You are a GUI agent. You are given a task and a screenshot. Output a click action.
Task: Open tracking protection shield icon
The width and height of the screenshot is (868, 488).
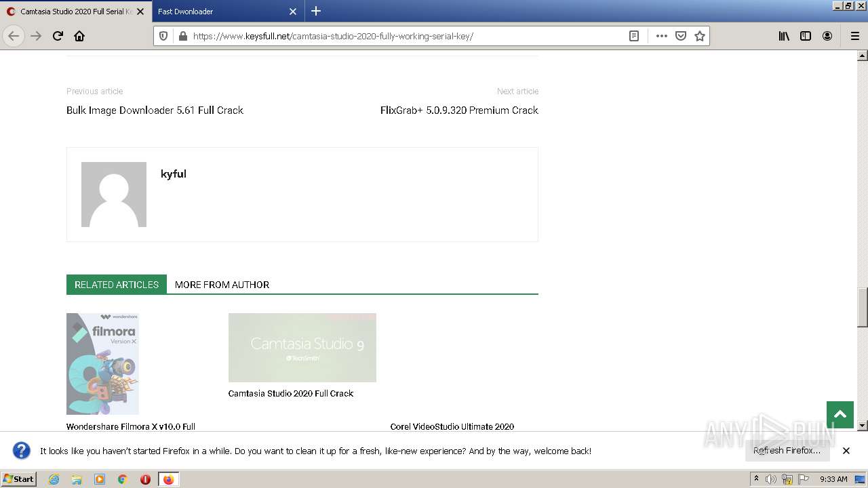(x=163, y=36)
